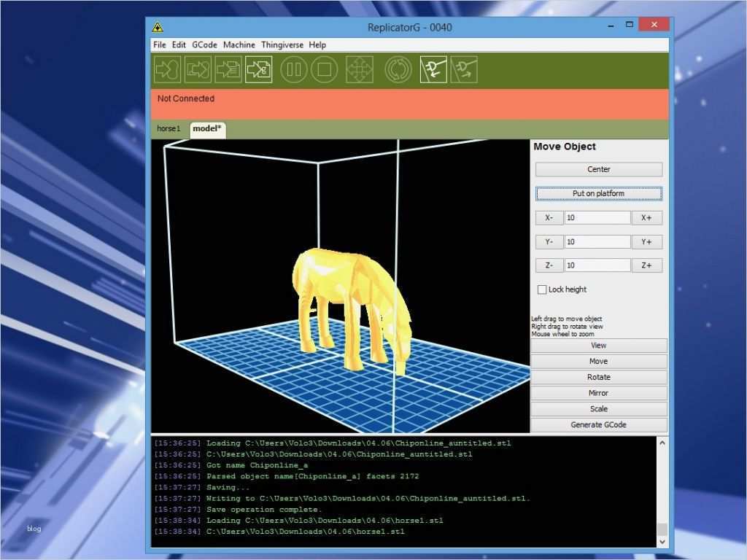Image resolution: width=747 pixels, height=560 pixels.
Task: Click the highlighted fourth arrow icon, Generate GCode
Action: coord(258,70)
